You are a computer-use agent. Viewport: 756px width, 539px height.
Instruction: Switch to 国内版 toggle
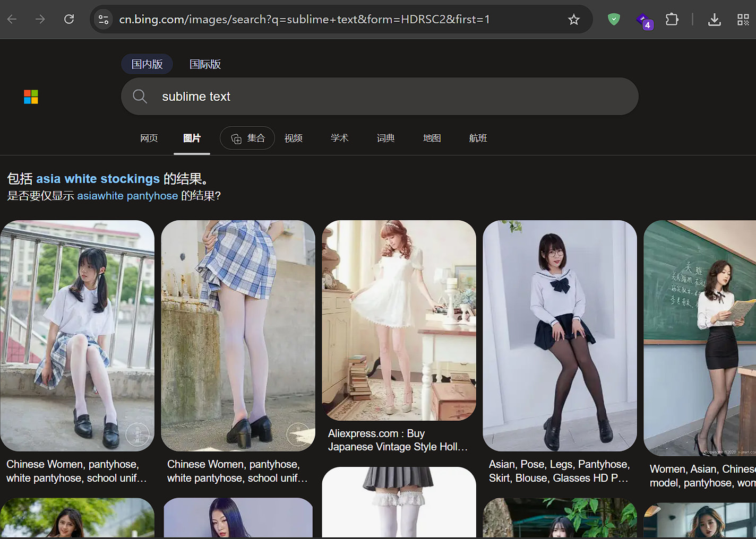(x=147, y=64)
